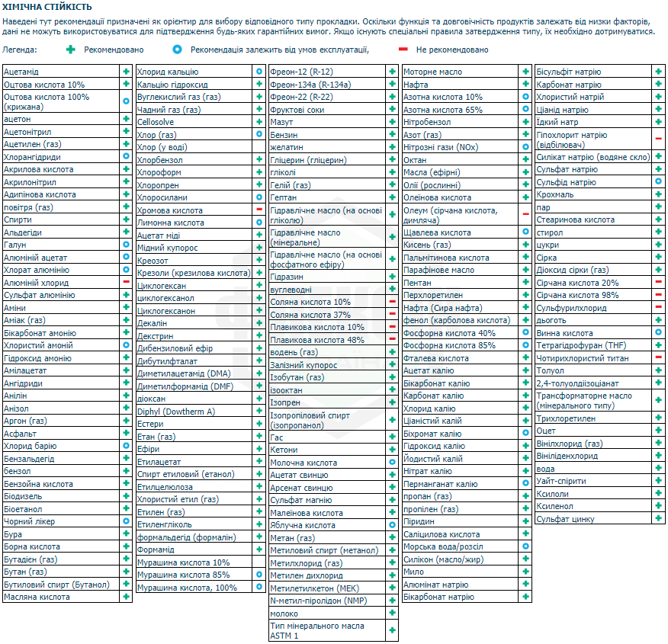Click the circle icon beside Біхромат калію

pyautogui.click(x=525, y=433)
